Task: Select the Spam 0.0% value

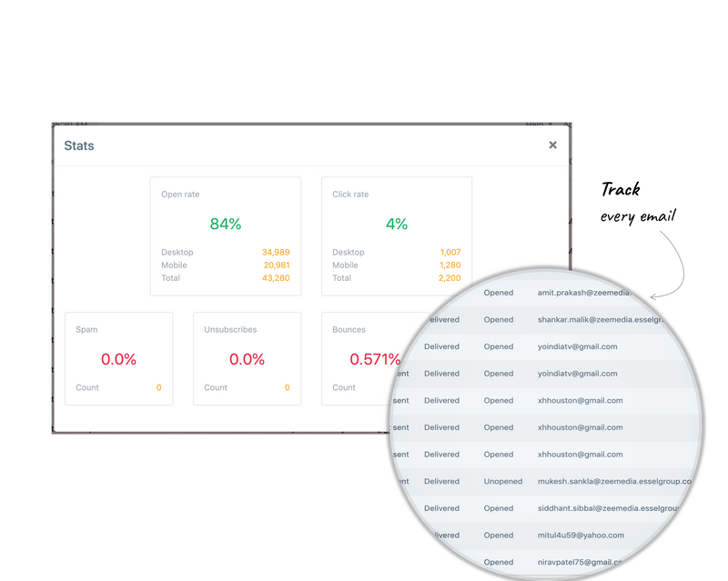Action: [x=119, y=359]
